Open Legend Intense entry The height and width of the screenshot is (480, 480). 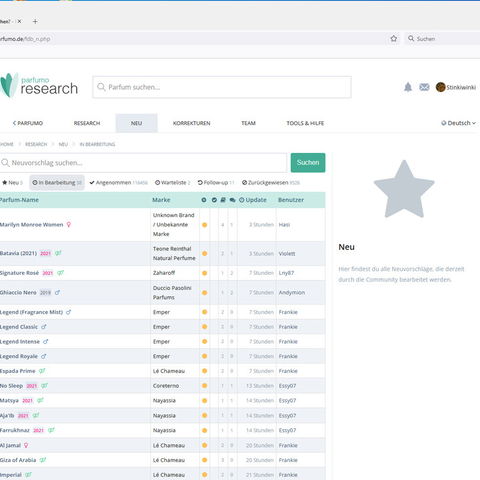[20, 342]
